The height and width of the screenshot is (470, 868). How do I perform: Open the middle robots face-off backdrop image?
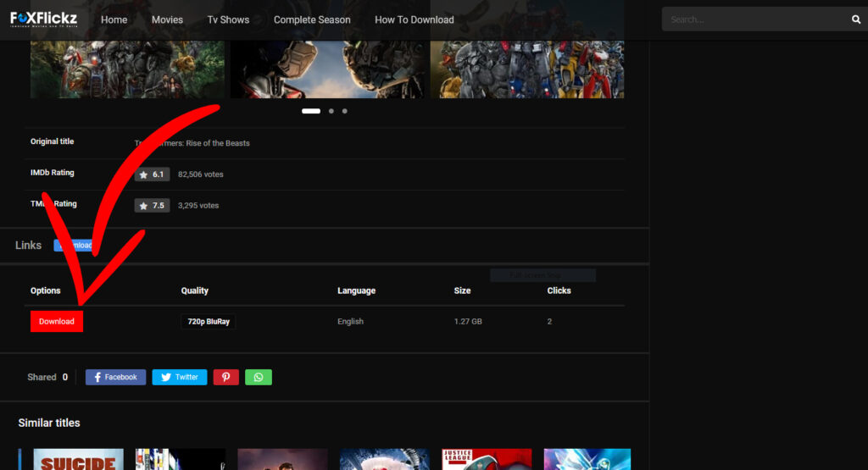[328, 69]
